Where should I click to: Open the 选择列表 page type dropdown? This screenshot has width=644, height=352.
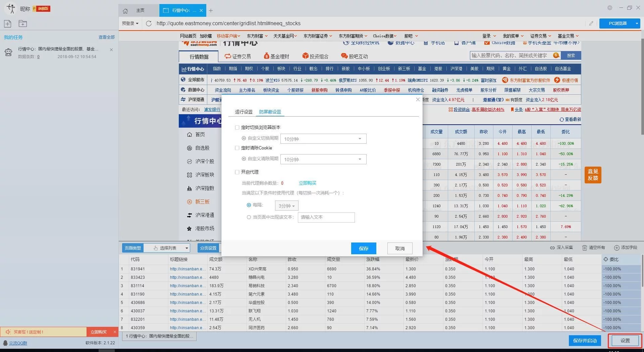167,248
